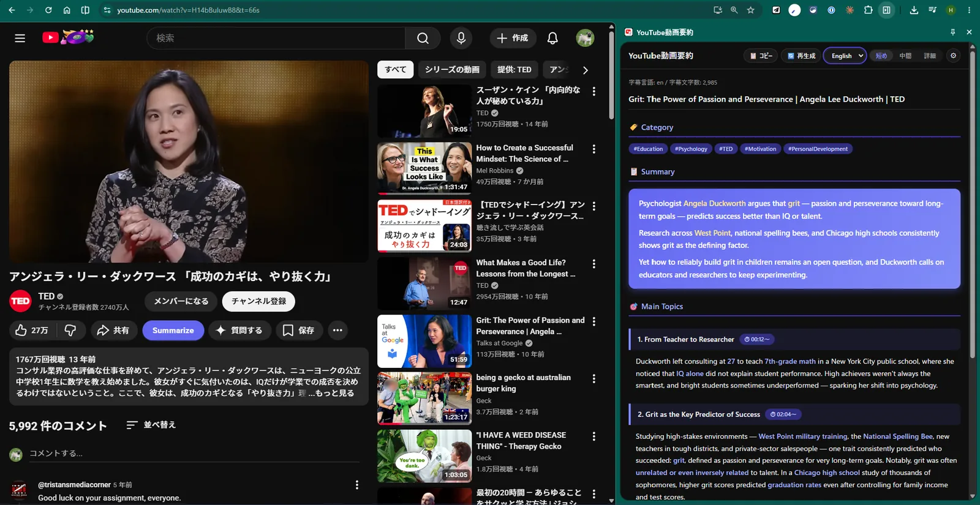Open options for tristansmediacorner comment
The height and width of the screenshot is (505, 980).
tap(357, 485)
